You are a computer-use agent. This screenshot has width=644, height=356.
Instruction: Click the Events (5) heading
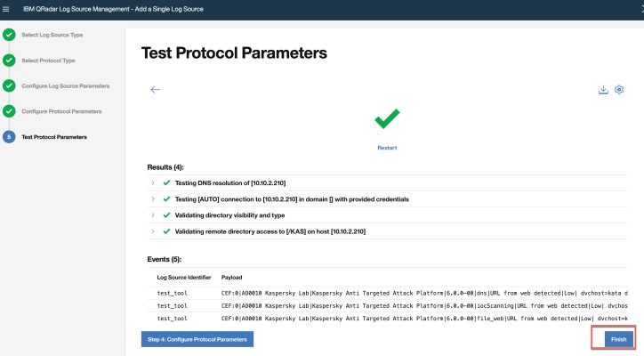point(165,259)
